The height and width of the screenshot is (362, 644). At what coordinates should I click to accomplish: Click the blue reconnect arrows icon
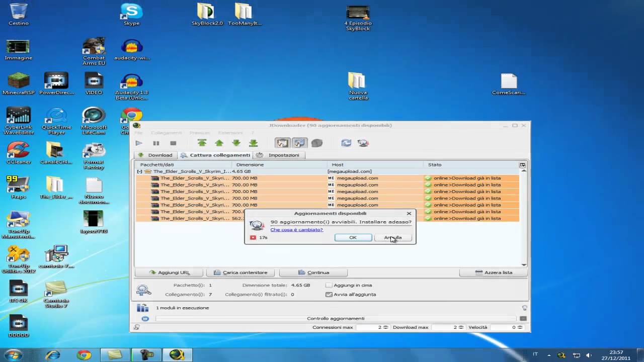[346, 143]
